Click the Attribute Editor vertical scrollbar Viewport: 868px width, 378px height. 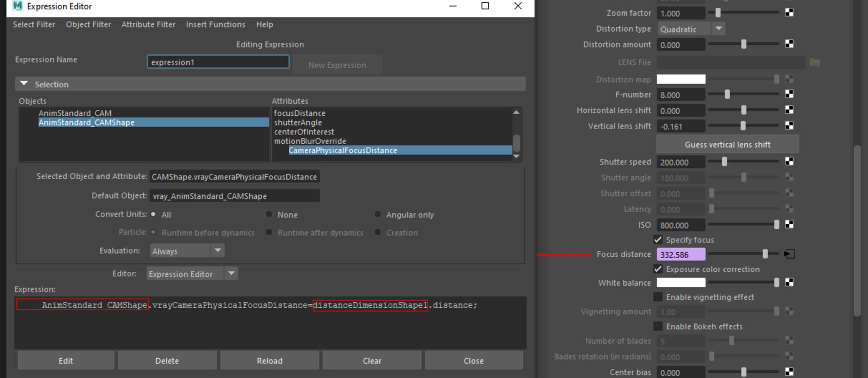point(857,231)
